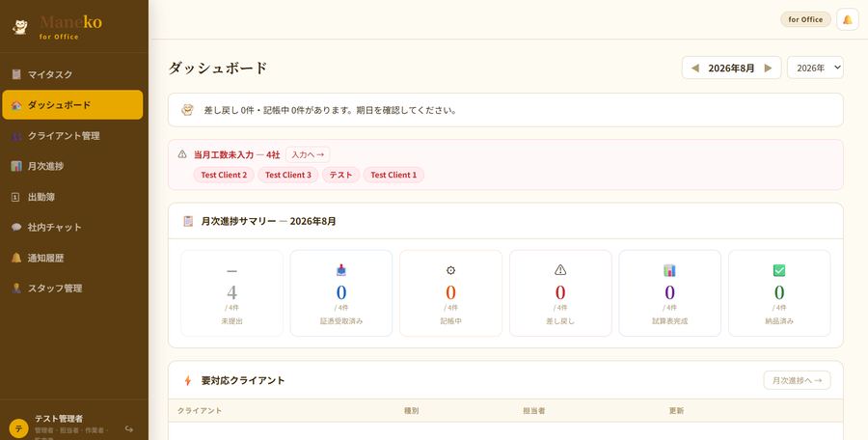This screenshot has width=868, height=440.
Task: Click the 出勤簿 calendar icon
Action: pos(16,197)
